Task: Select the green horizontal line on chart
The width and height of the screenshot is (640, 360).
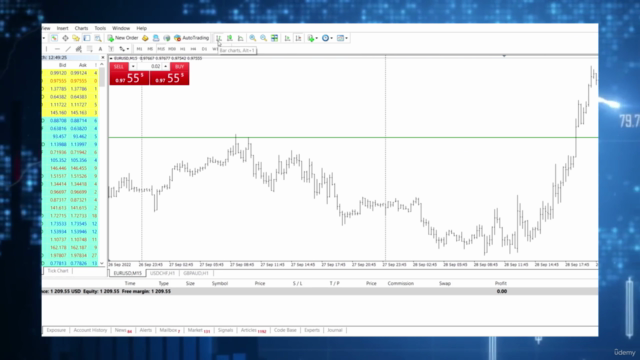Action: [353, 138]
